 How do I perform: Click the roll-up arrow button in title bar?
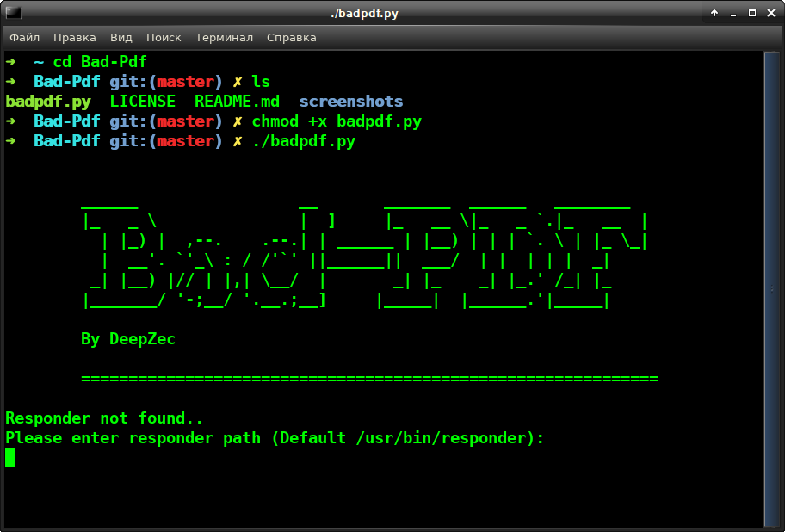(x=714, y=13)
